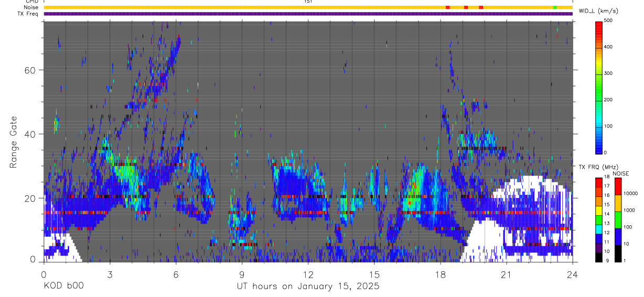
Task: Click the 1 label on the NOISE scale
Action: (625, 260)
